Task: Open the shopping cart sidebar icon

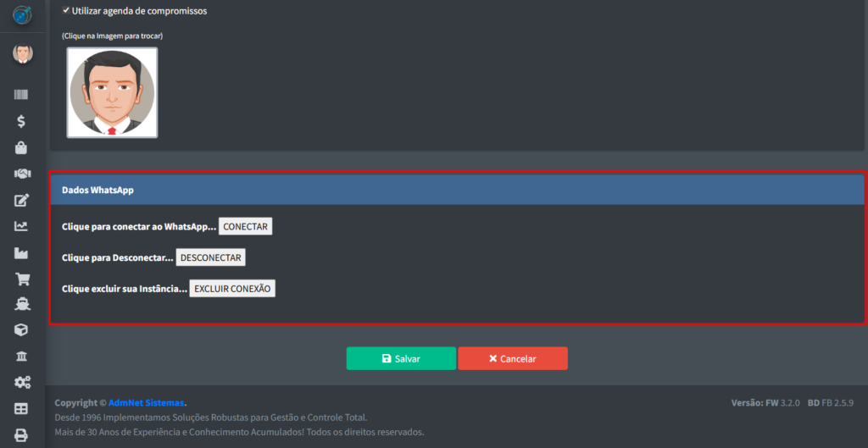Action: (22, 279)
